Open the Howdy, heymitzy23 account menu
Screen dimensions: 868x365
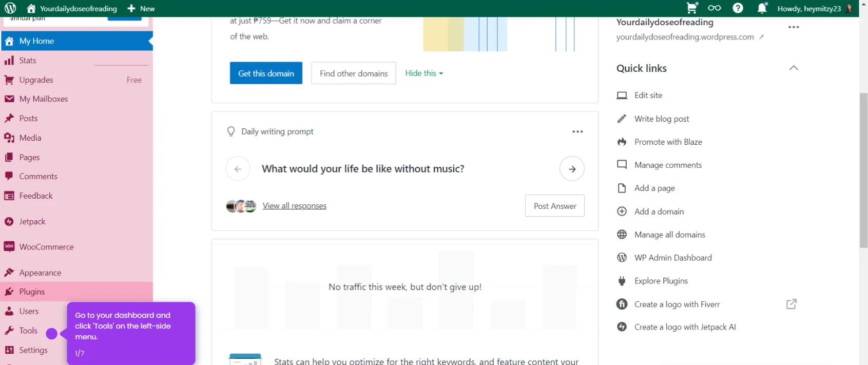coord(815,8)
